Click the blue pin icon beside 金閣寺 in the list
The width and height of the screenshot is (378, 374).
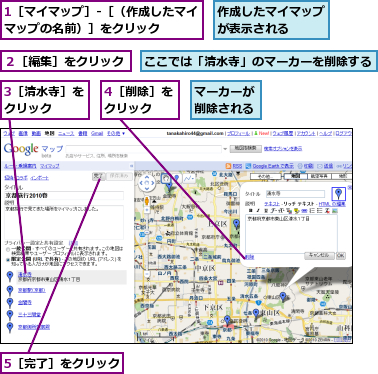tap(10, 303)
